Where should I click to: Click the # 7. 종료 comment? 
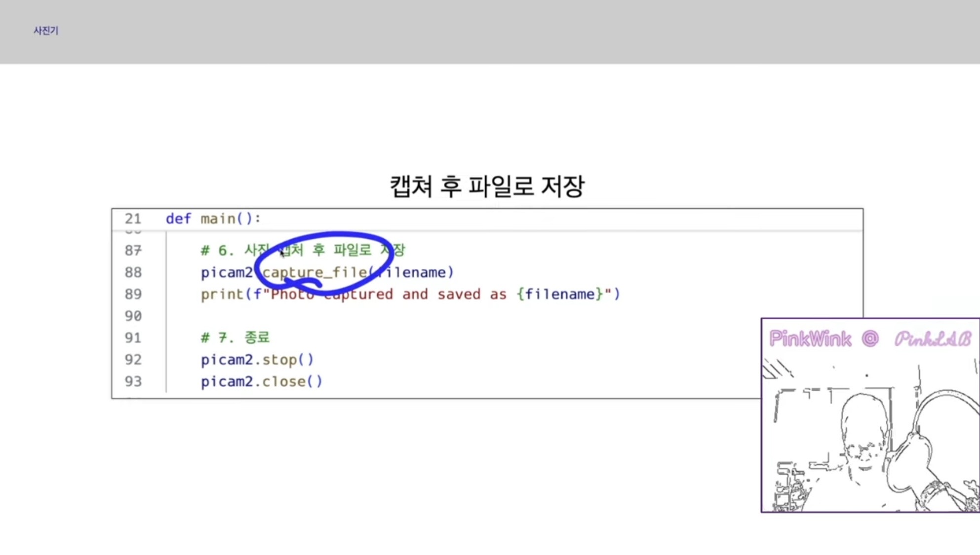[235, 337]
